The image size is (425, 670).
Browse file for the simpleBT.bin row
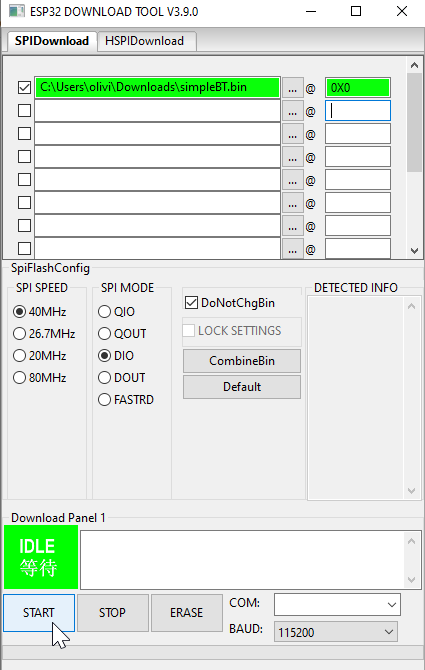point(293,88)
